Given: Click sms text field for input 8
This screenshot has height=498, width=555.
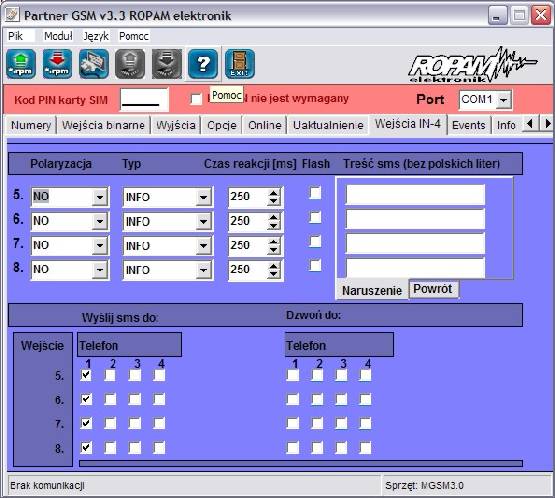Looking at the screenshot, I should coord(415,268).
